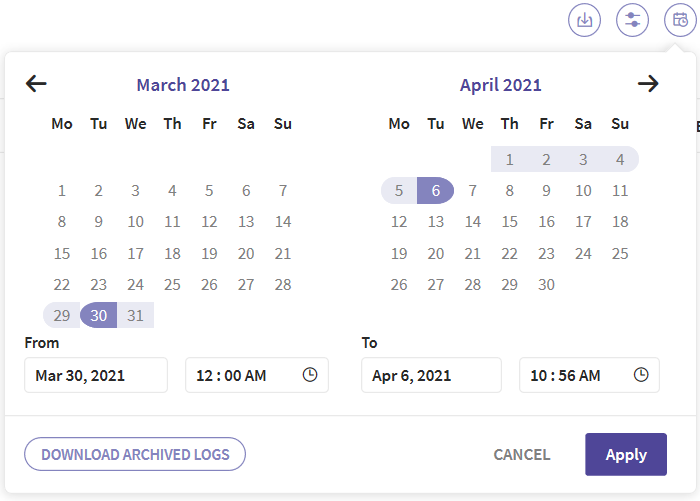Click the To date field Apr 6, 2021
700x501 pixels.
[431, 375]
